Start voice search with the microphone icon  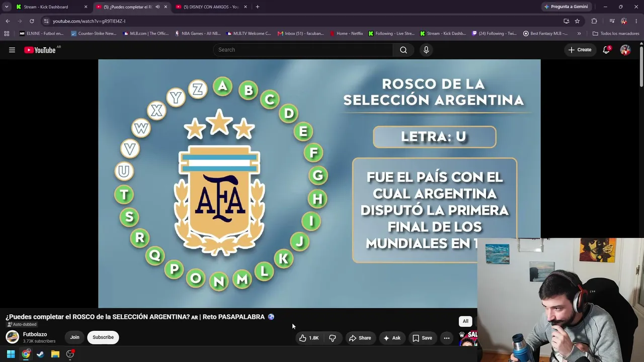pyautogui.click(x=426, y=50)
